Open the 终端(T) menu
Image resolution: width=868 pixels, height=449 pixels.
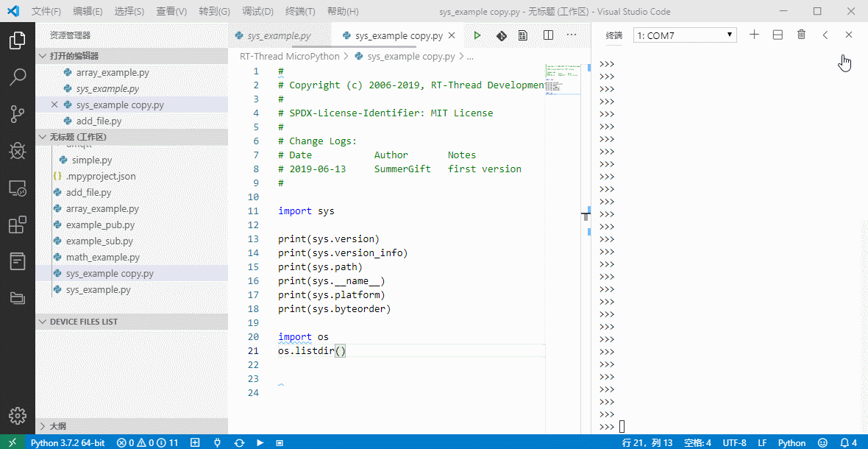coord(299,12)
